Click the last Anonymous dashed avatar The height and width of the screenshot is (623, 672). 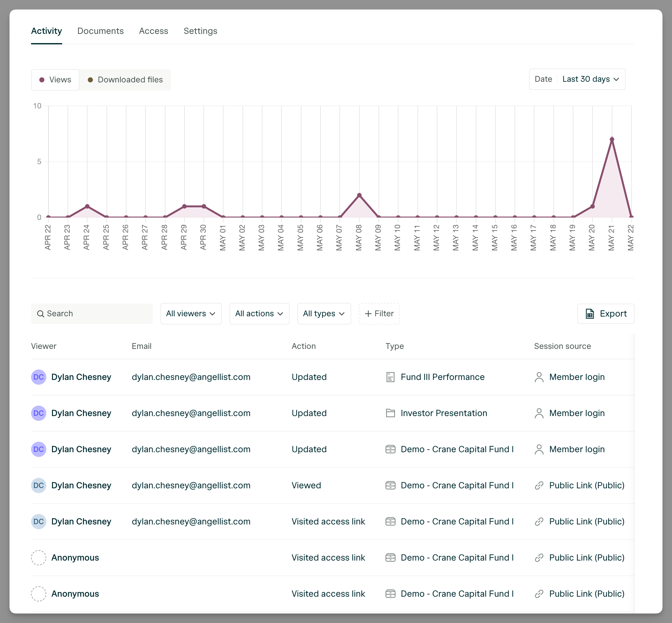click(38, 594)
